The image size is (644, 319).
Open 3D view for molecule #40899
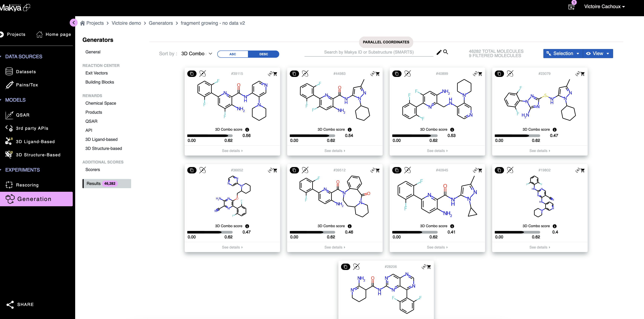pos(475,74)
